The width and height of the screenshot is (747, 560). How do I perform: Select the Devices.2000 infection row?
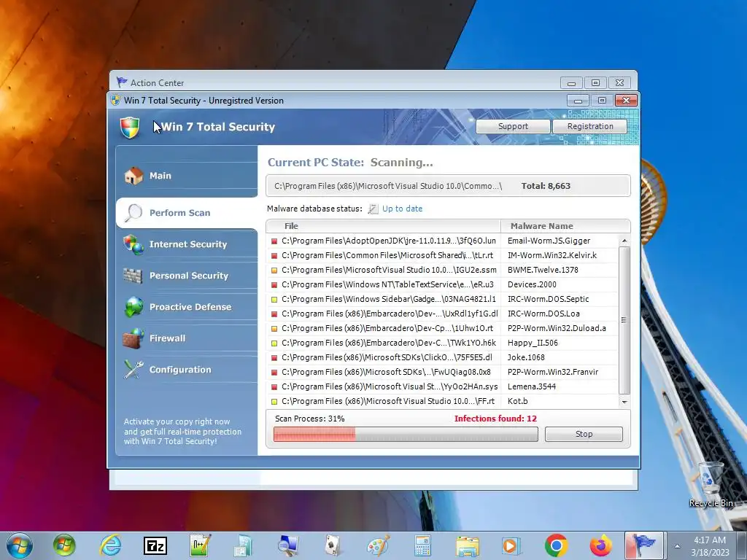[442, 285]
